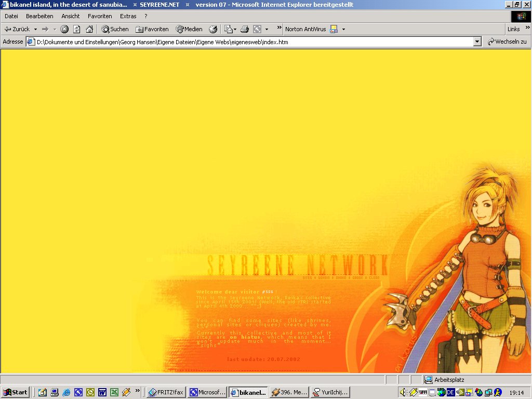Print the page using the Print icon
The height and width of the screenshot is (399, 532).
pos(245,29)
